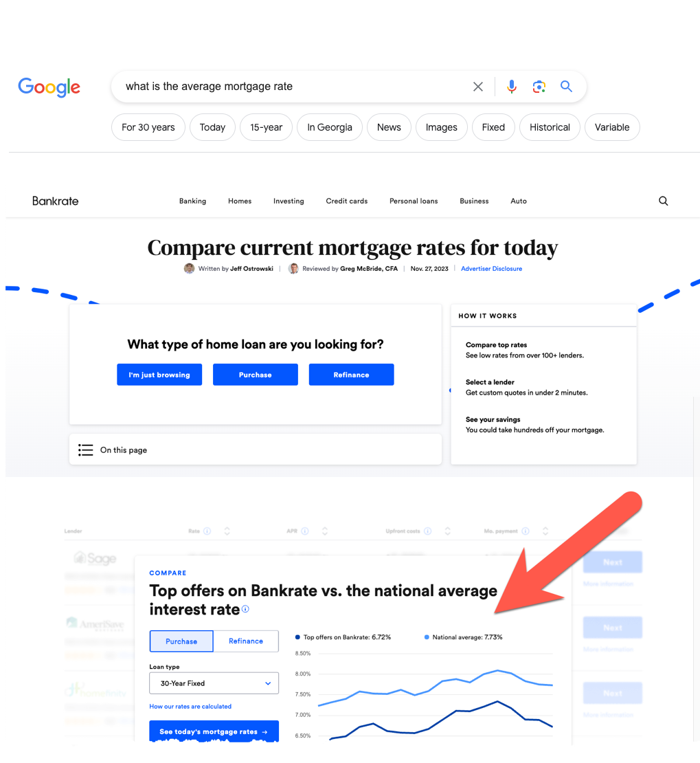The width and height of the screenshot is (700, 763).
Task: Open the Rate column info icon
Action: point(209,531)
